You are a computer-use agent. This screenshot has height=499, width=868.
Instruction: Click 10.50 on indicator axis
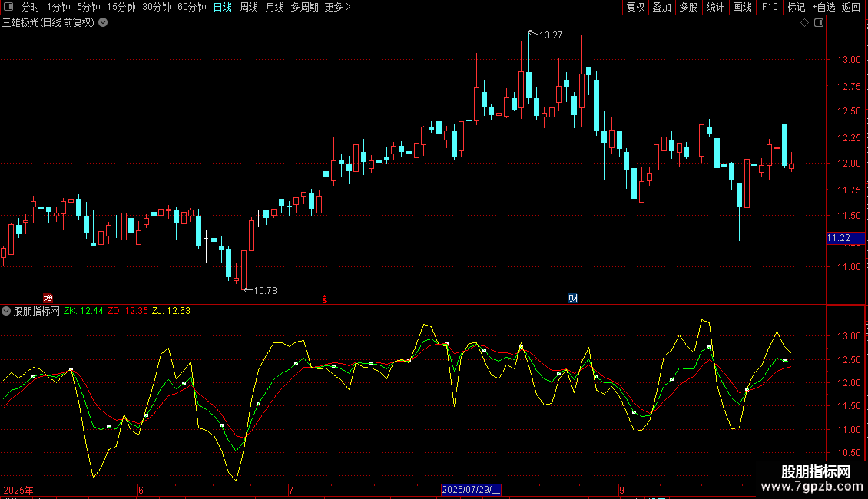pyautogui.click(x=849, y=453)
